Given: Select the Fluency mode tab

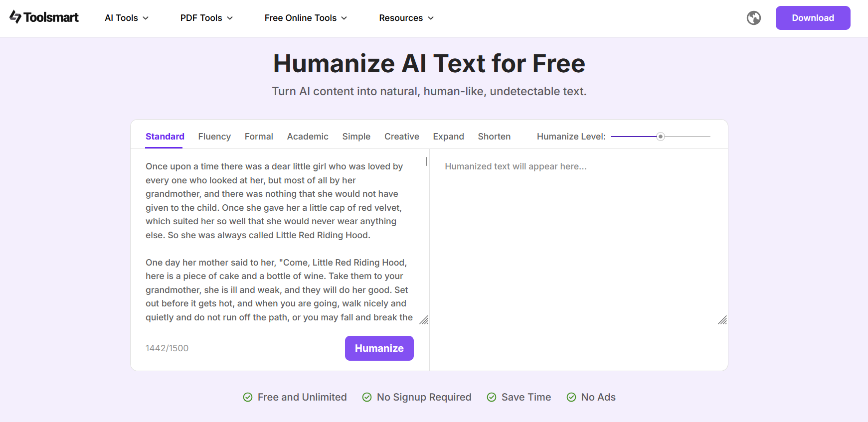Looking at the screenshot, I should (x=214, y=137).
